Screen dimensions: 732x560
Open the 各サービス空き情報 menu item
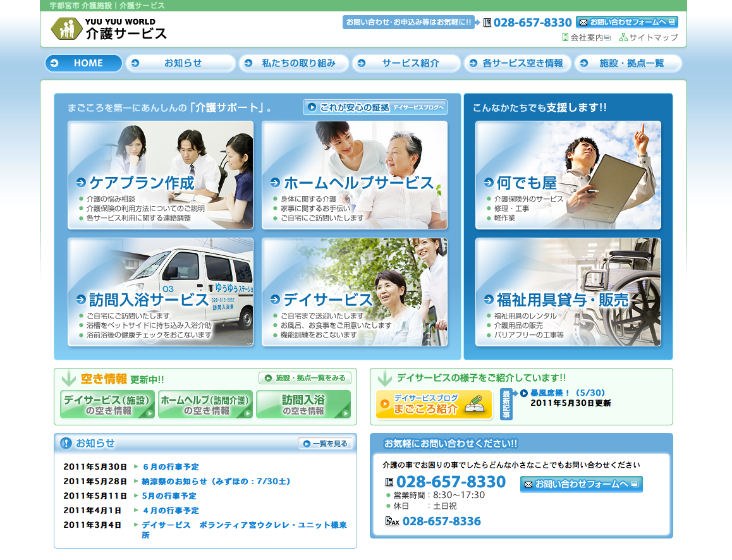517,63
